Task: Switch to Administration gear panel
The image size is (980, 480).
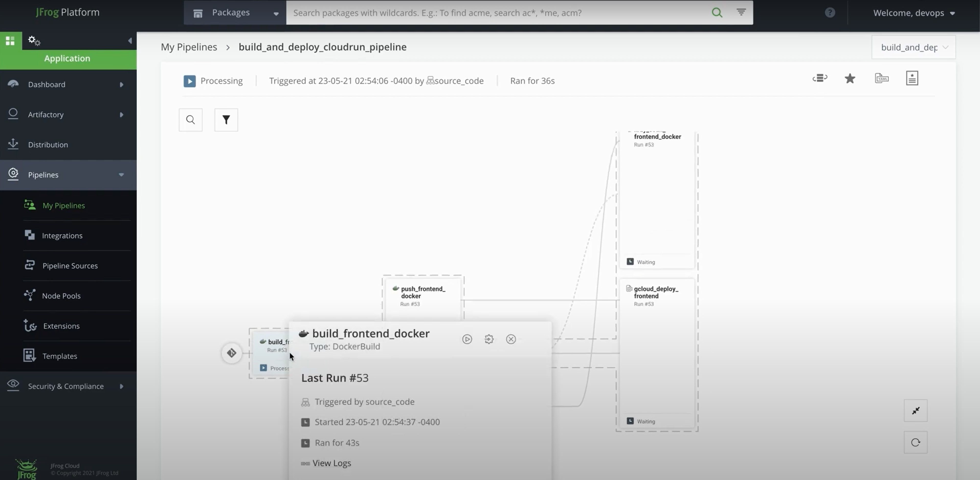Action: pyautogui.click(x=34, y=40)
